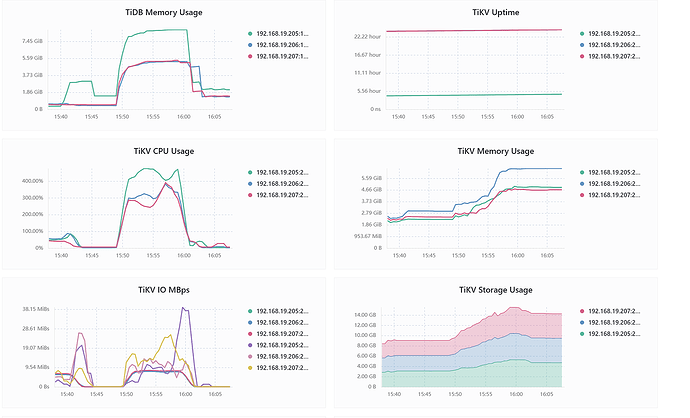Image resolution: width=690 pixels, height=418 pixels.
Task: Click blue color dot in TiKV CPU Usage legend
Action: (x=250, y=184)
